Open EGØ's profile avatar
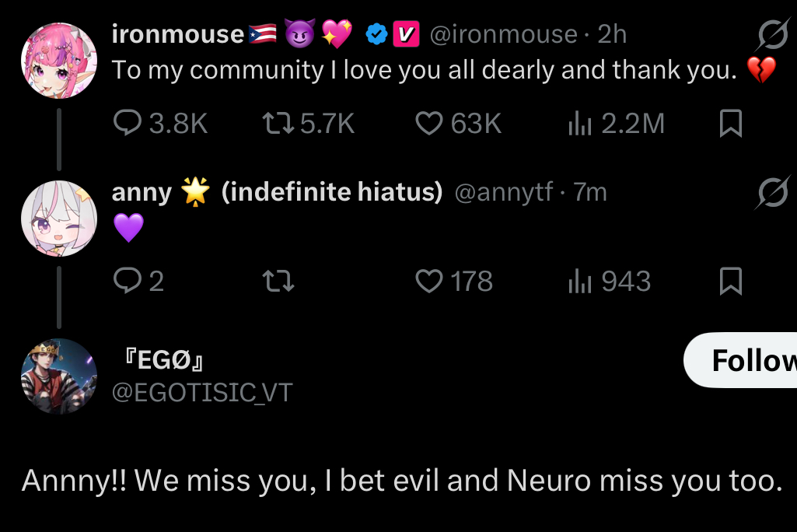This screenshot has height=532, width=797. click(58, 376)
